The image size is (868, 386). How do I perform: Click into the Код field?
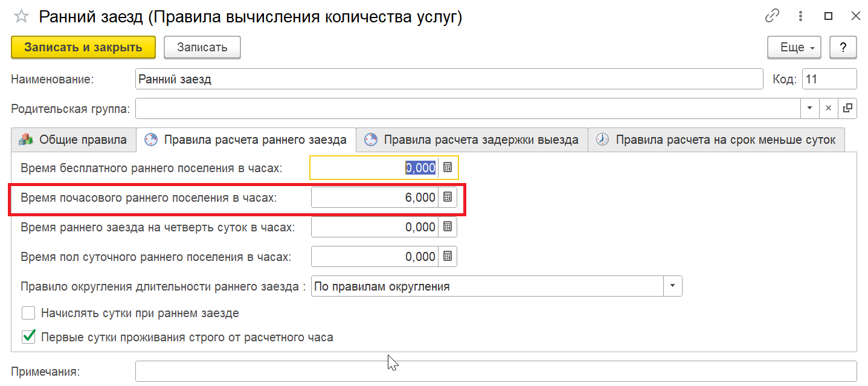tap(829, 79)
